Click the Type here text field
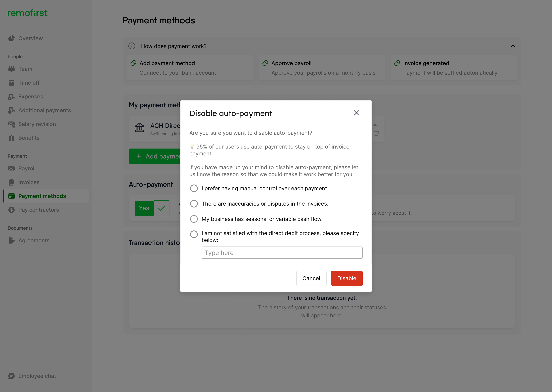Viewport: 552px width, 392px height. click(282, 253)
